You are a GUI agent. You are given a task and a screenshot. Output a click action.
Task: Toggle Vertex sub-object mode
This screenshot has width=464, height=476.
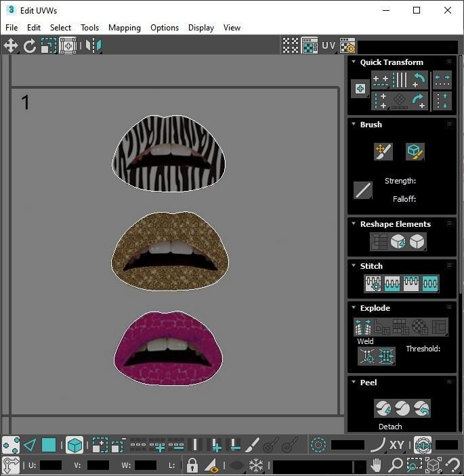coord(11,446)
